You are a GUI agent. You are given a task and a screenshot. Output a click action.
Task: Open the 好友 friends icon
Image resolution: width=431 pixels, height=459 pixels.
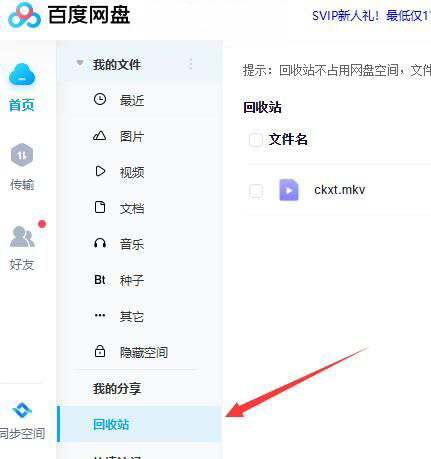pyautogui.click(x=22, y=236)
